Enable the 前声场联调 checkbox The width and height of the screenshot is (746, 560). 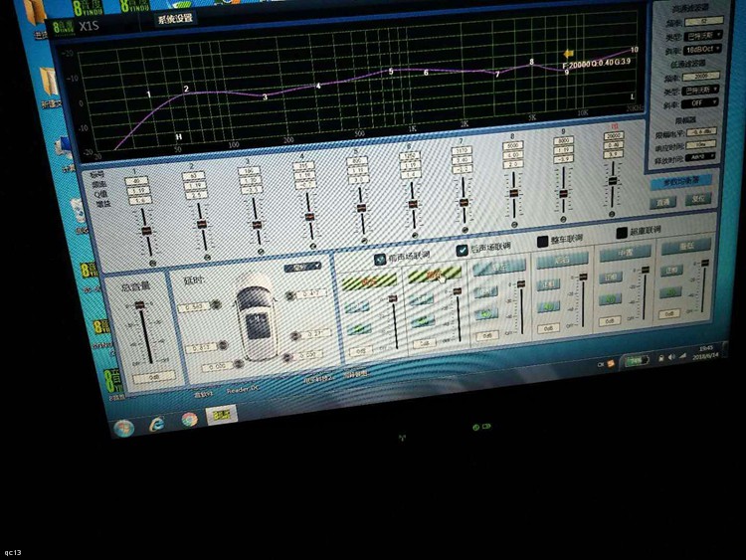380,258
